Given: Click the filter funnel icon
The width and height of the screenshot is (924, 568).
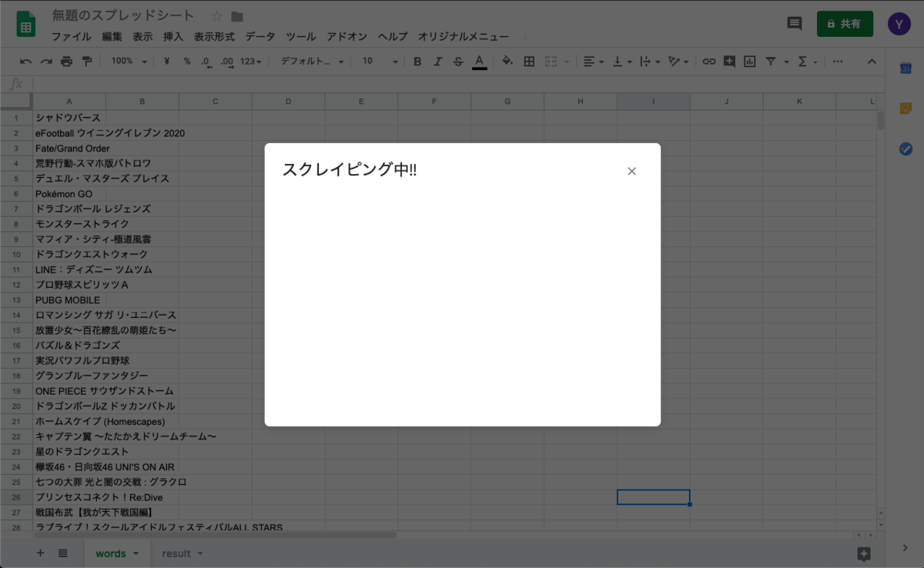Looking at the screenshot, I should (770, 62).
